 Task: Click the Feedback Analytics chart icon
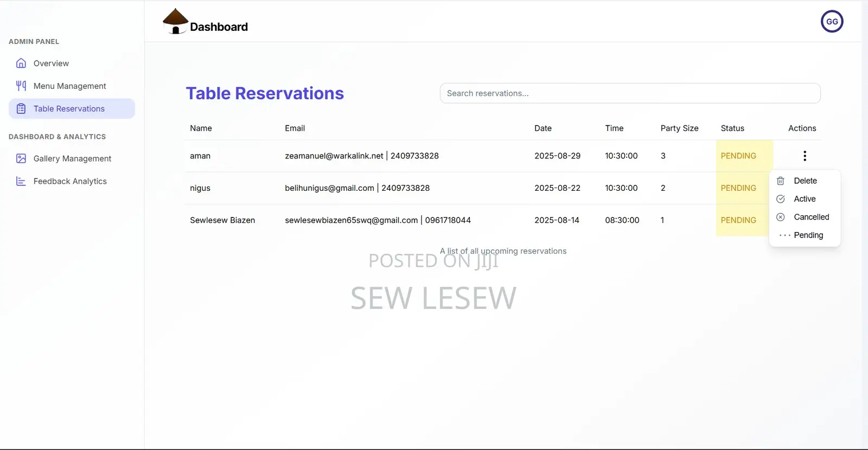pos(21,181)
